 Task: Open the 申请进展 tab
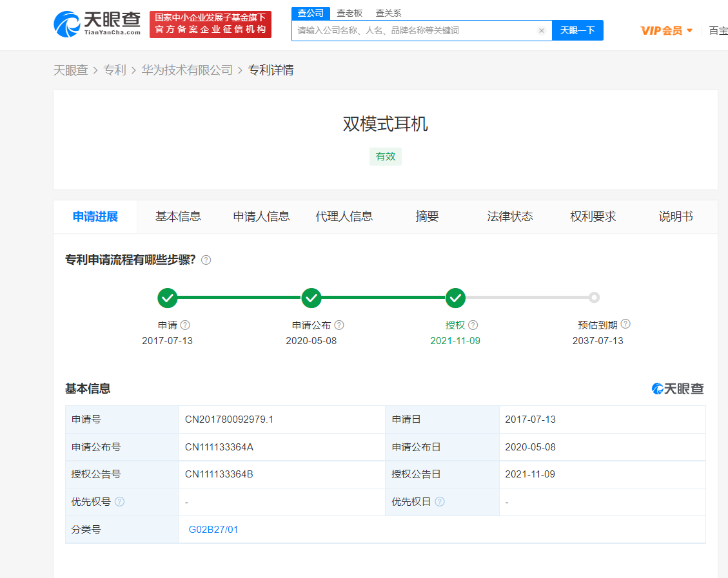tap(95, 217)
